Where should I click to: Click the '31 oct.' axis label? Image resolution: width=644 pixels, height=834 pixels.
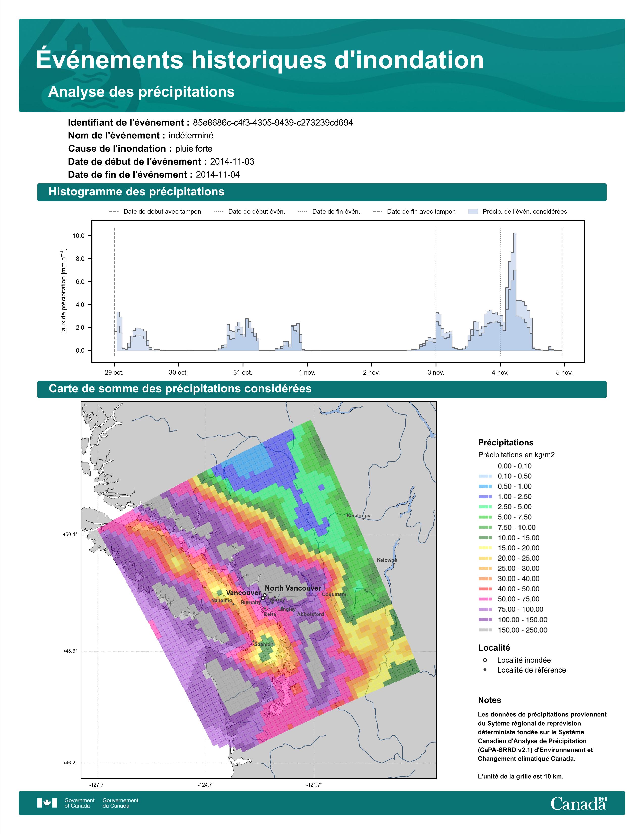[x=243, y=373]
